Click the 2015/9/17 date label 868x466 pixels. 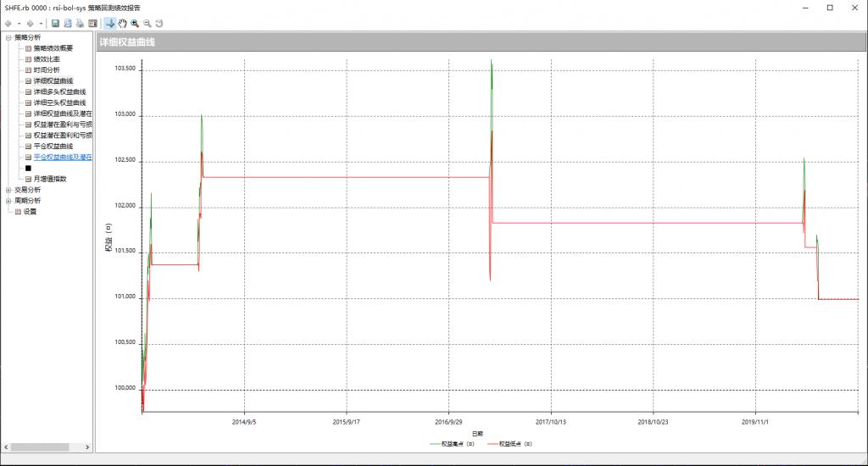tap(347, 422)
